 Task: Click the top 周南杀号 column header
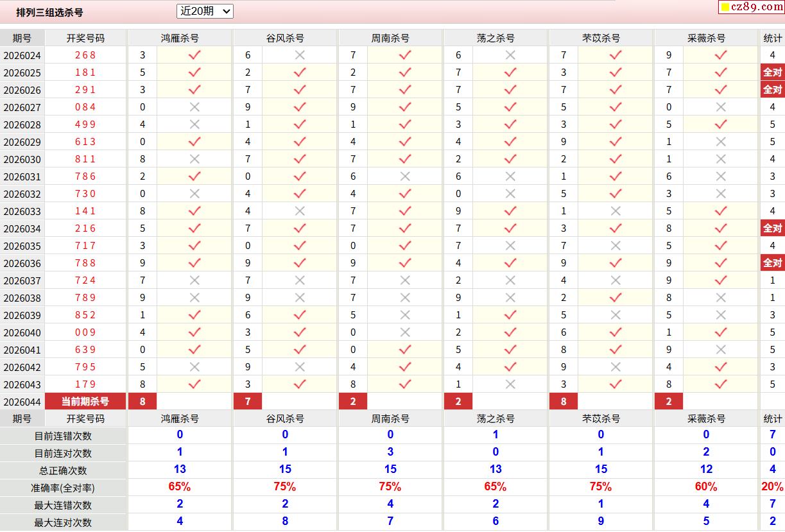coord(390,38)
